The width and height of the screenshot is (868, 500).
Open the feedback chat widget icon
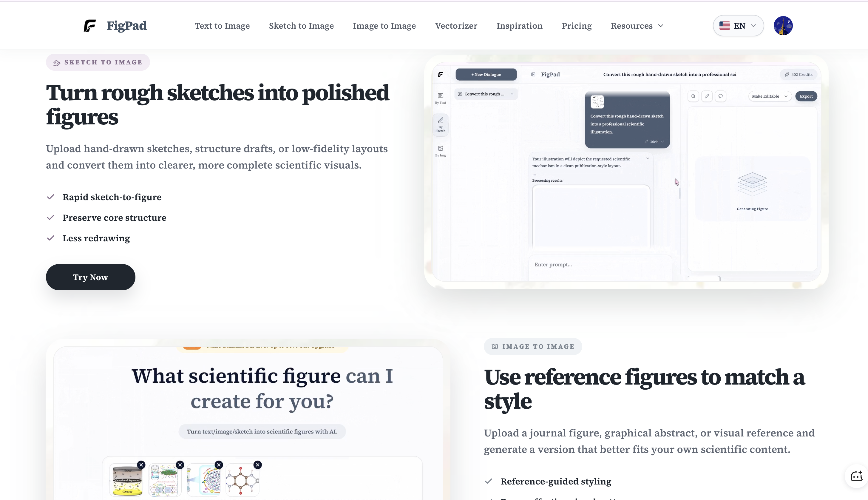pyautogui.click(x=856, y=476)
